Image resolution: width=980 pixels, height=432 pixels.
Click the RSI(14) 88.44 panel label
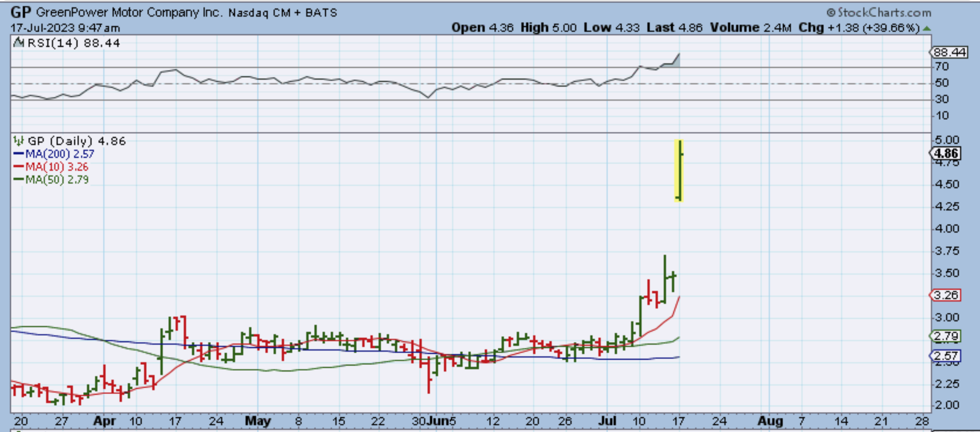pyautogui.click(x=73, y=43)
